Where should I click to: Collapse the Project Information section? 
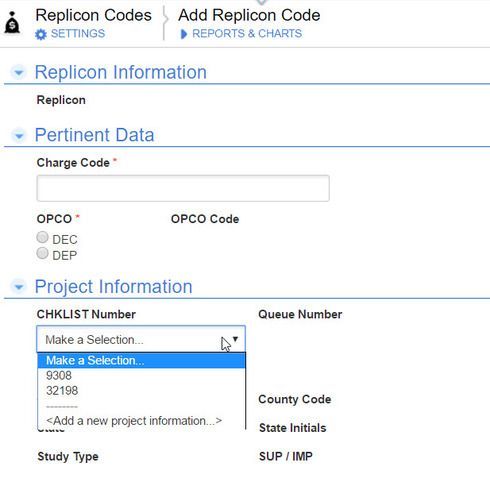pyautogui.click(x=19, y=287)
